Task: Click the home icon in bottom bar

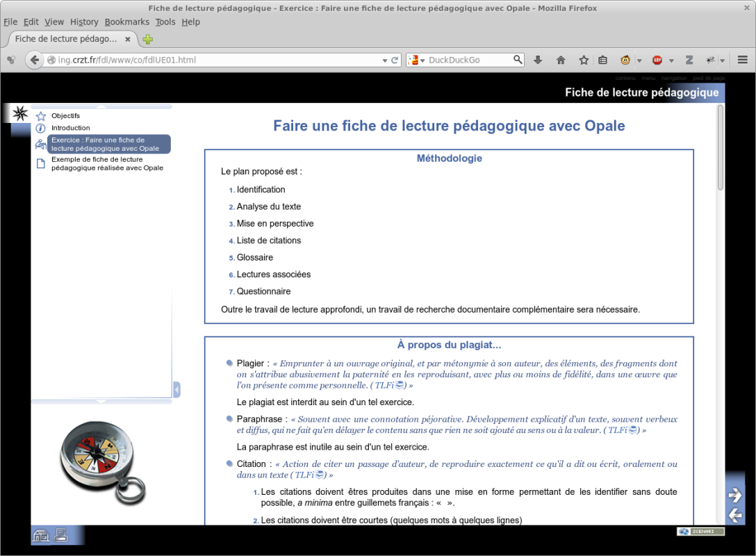Action: (x=41, y=535)
